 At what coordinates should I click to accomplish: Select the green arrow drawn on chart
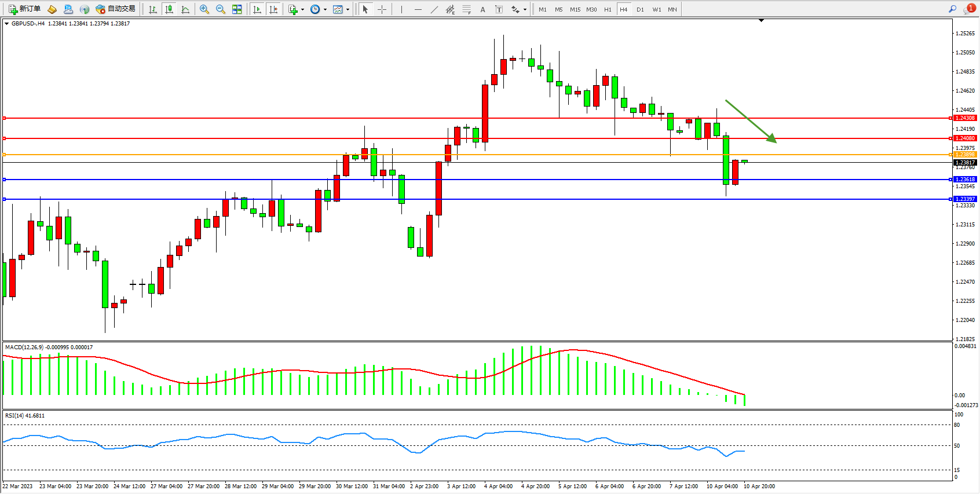coord(750,121)
